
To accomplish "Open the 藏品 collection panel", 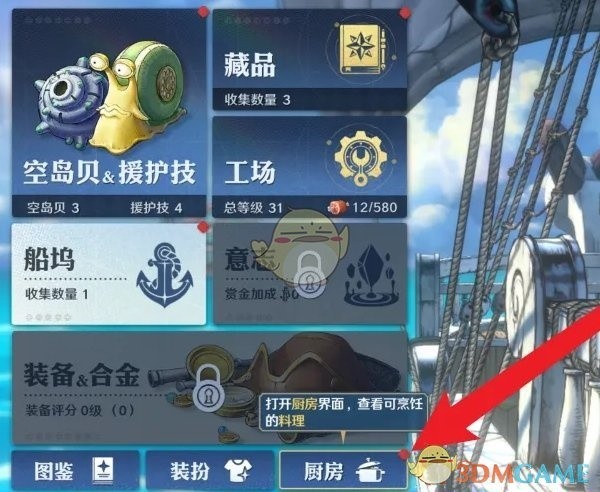I will point(310,60).
